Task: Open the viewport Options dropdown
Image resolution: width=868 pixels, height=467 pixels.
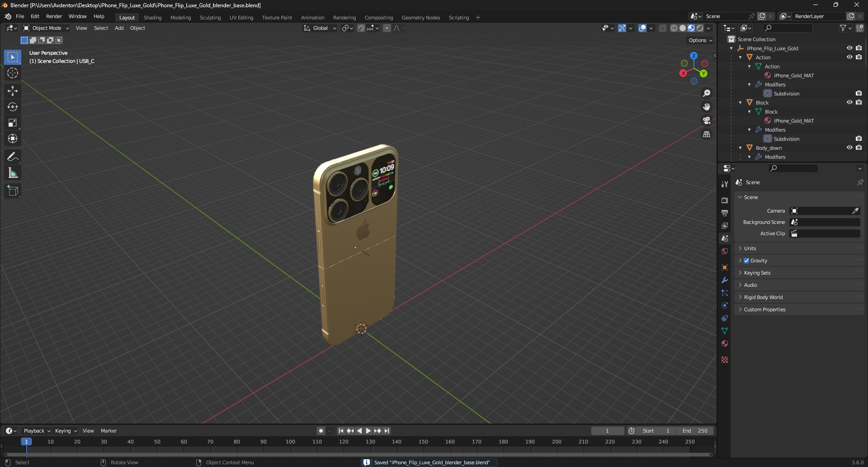Action: (x=700, y=40)
